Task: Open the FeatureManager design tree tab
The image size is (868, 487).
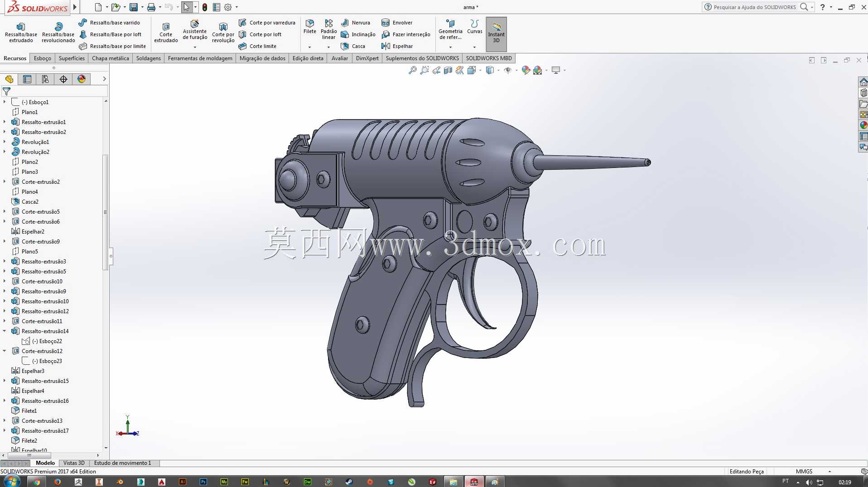Action: pos(9,79)
